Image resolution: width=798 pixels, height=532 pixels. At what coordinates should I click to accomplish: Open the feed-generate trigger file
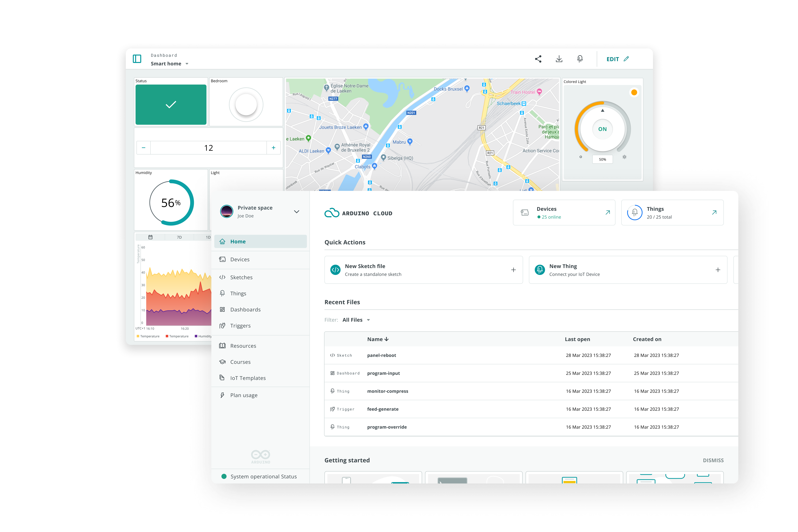coord(383,409)
